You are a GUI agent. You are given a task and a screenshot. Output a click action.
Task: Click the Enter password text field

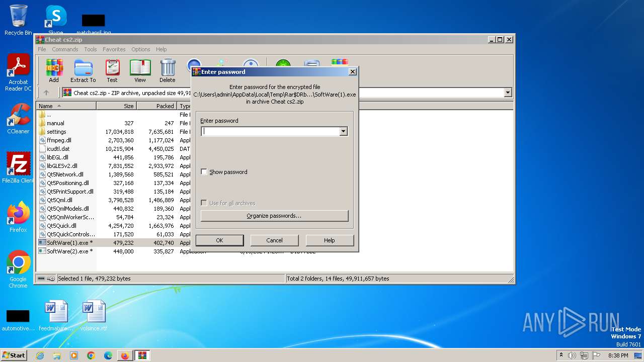click(x=270, y=131)
